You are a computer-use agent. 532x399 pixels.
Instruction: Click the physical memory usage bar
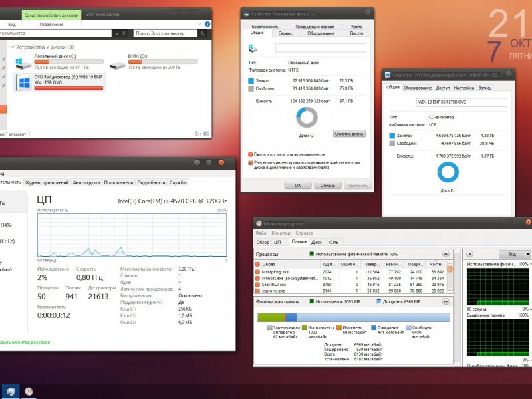tap(353, 317)
